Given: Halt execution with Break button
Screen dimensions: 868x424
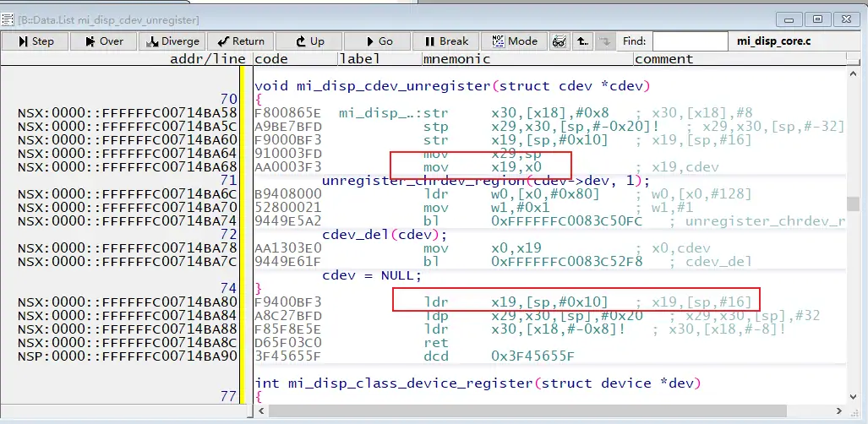Looking at the screenshot, I should click(446, 41).
